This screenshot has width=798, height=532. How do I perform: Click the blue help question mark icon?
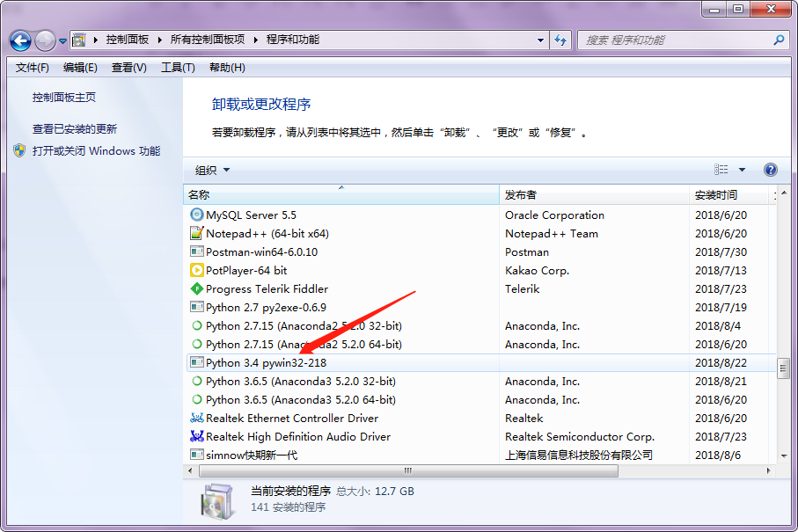tap(770, 170)
